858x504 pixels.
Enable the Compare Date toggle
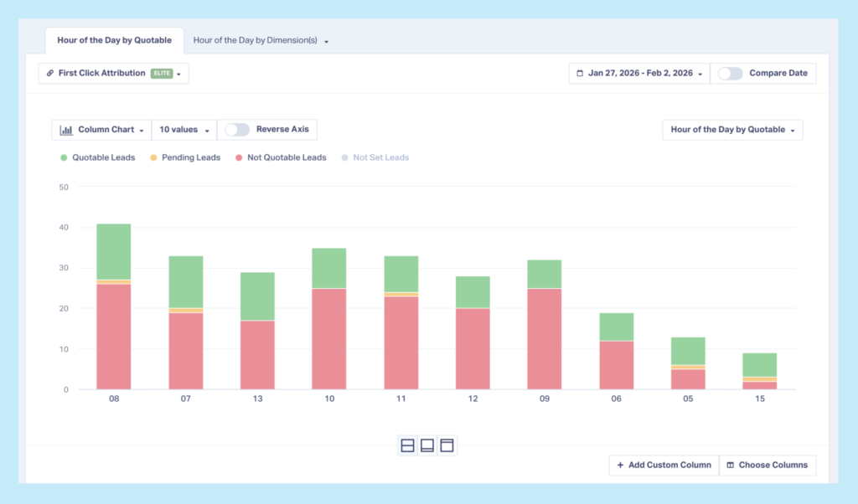(730, 73)
